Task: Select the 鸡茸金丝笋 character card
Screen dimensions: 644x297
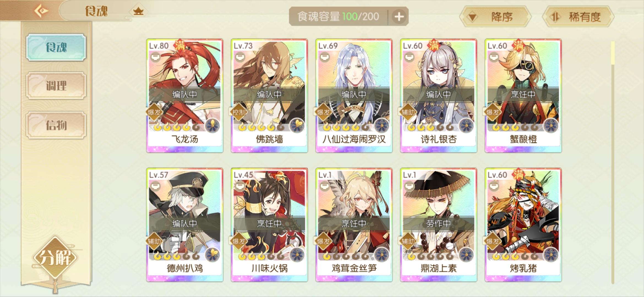Action: (354, 225)
